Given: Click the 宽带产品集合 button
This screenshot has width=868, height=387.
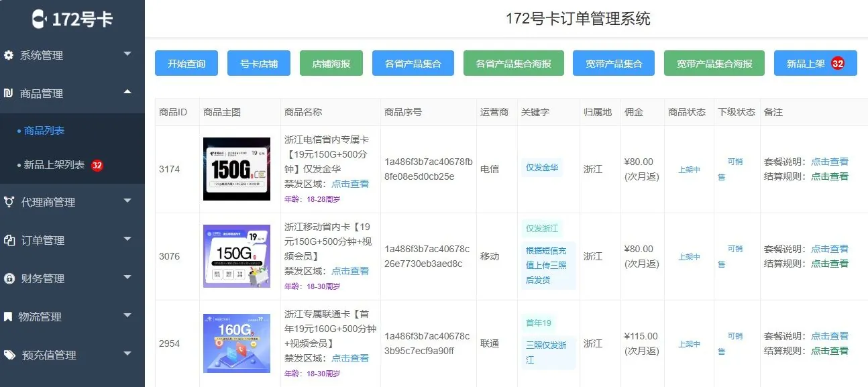Looking at the screenshot, I should [x=614, y=64].
